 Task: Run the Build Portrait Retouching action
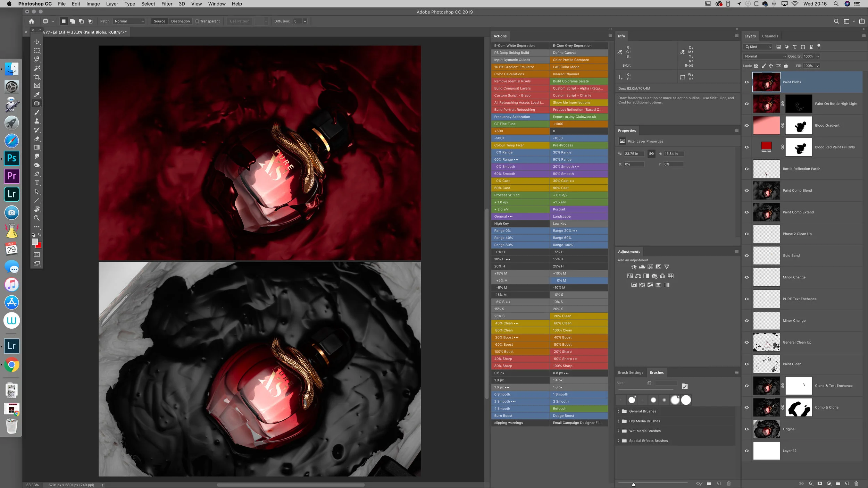[520, 110]
